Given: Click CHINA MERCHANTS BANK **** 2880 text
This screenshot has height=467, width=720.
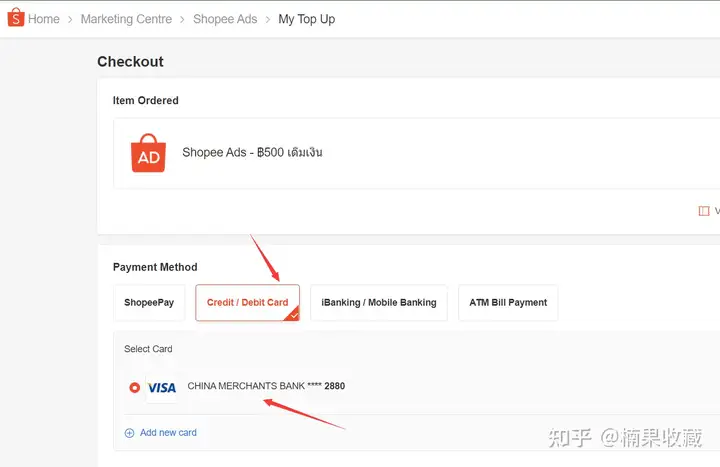Looking at the screenshot, I should tap(266, 386).
